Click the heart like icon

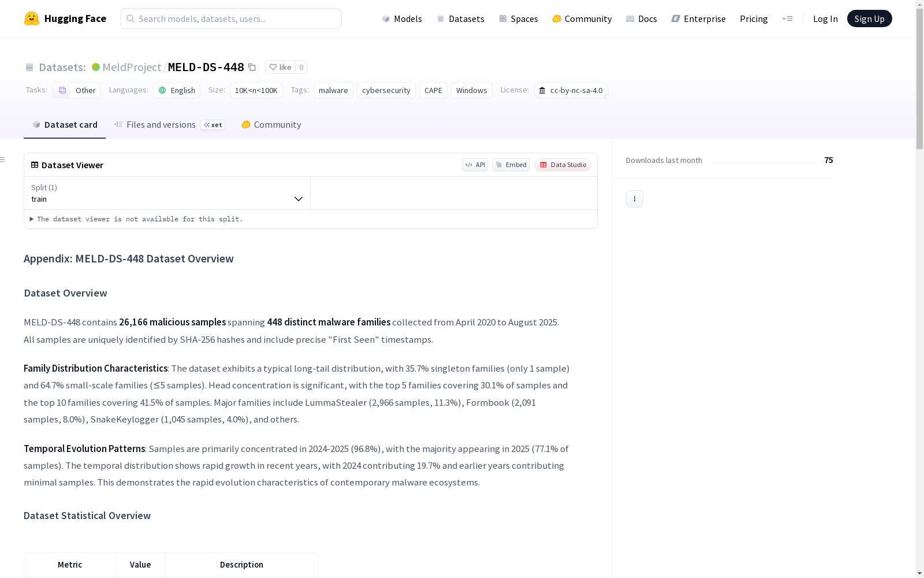(x=273, y=67)
